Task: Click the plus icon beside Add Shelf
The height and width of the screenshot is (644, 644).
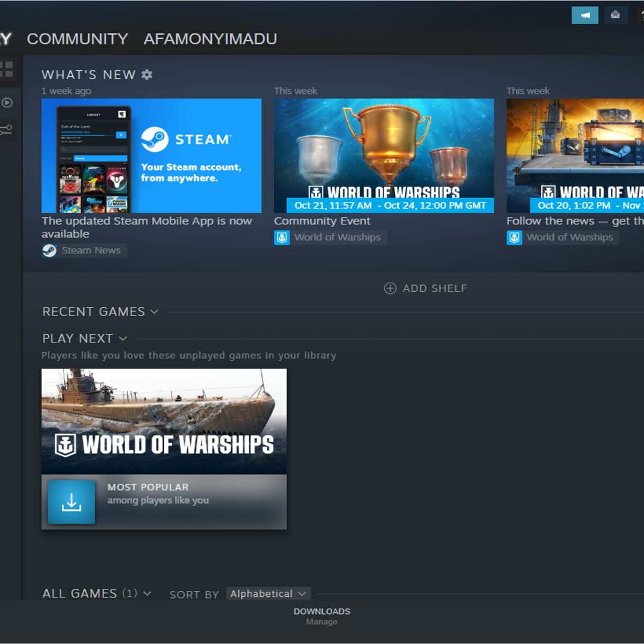Action: coord(390,289)
